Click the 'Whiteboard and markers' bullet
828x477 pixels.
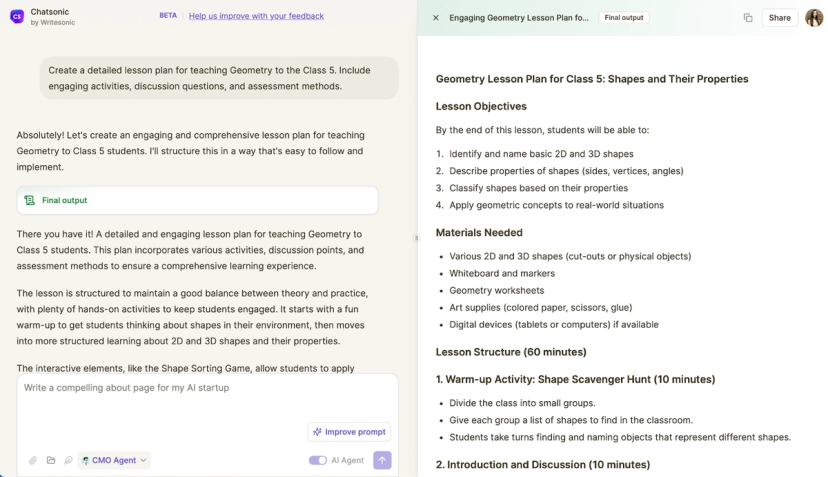[x=502, y=273]
